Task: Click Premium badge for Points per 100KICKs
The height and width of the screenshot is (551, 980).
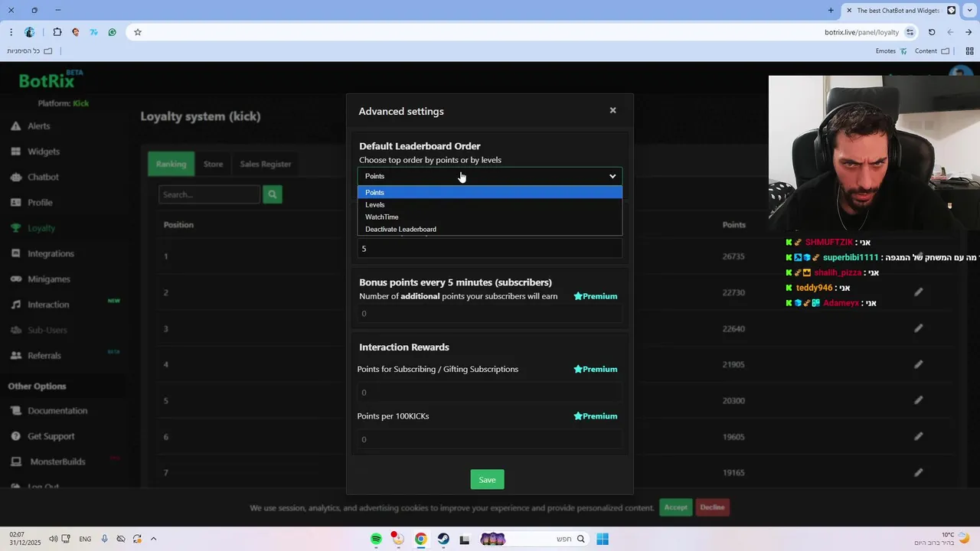Action: click(596, 416)
